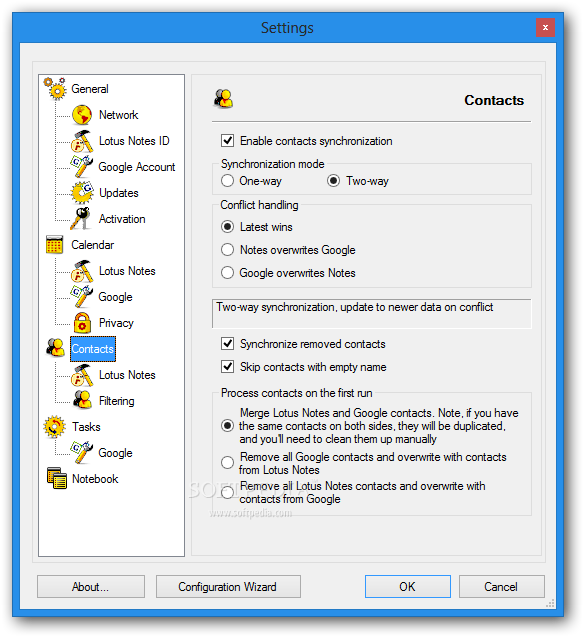
Task: Toggle Synchronize removed contacts checkbox
Action: (x=227, y=344)
